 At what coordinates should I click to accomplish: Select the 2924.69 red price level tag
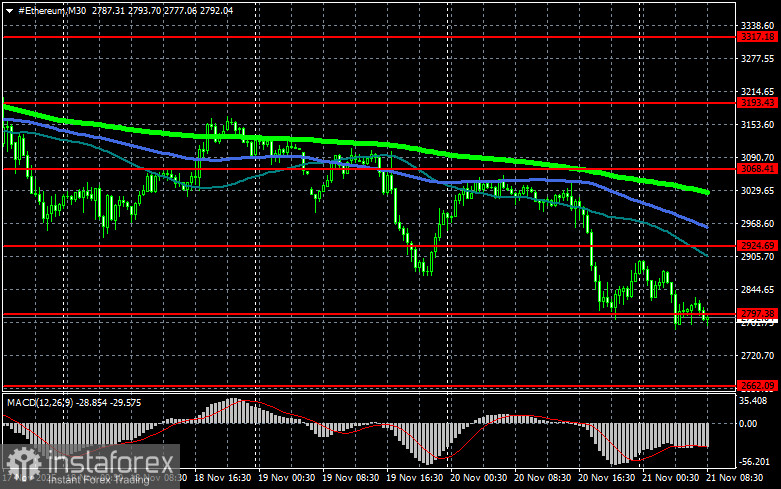[758, 245]
